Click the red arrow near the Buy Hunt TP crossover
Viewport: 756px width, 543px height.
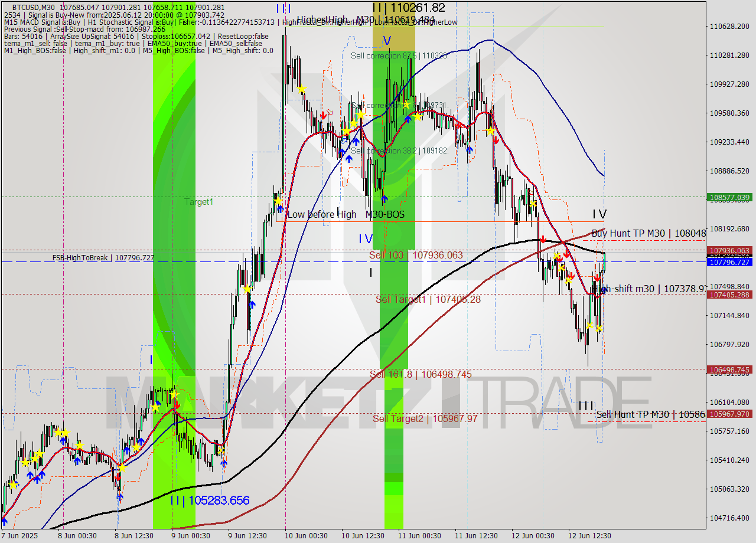coord(543,239)
